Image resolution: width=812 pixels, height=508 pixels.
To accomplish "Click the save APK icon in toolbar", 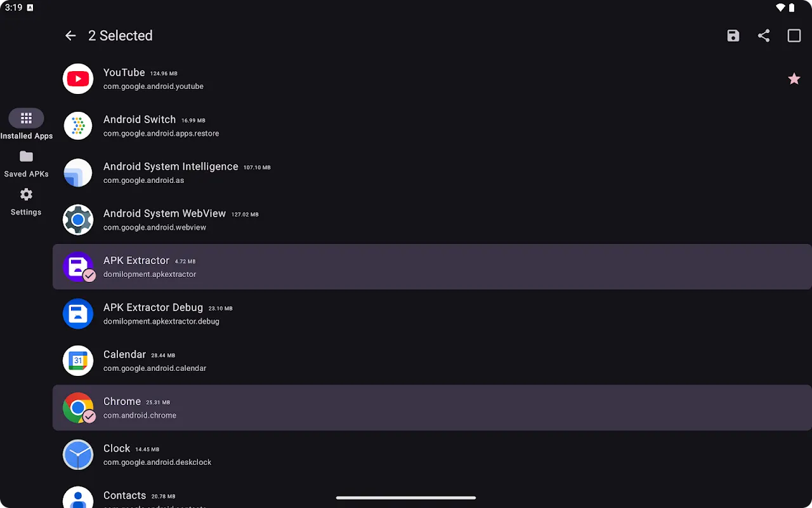I will tap(733, 36).
